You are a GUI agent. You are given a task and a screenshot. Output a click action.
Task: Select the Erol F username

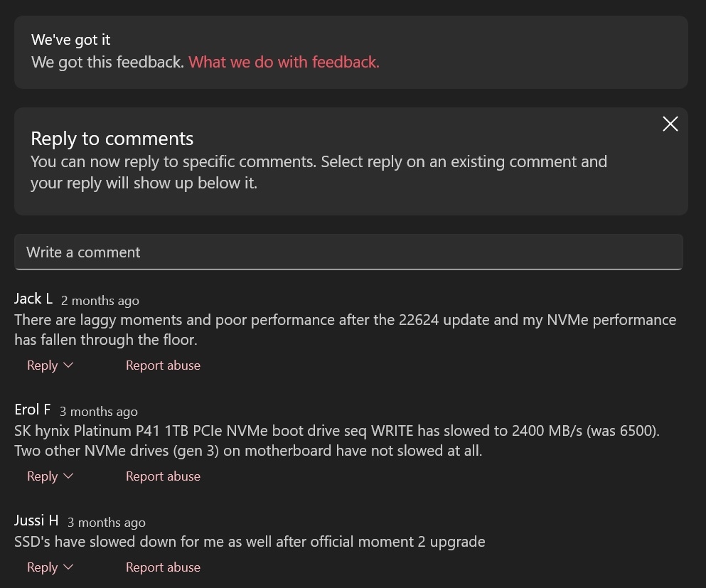pos(33,410)
